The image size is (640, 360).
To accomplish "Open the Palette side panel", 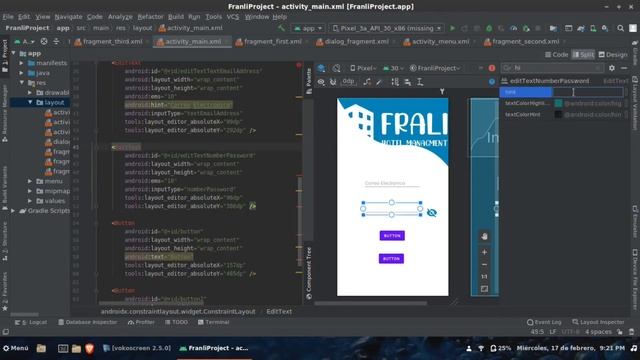I will (309, 80).
